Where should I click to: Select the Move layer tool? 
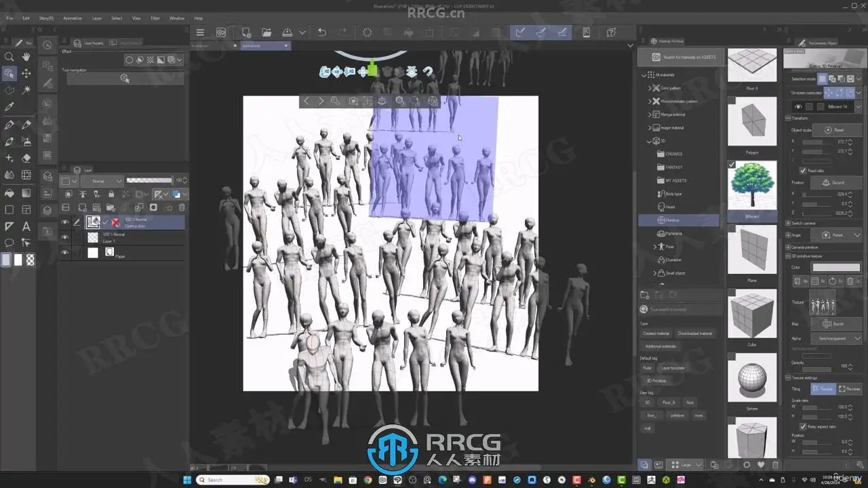tap(26, 73)
